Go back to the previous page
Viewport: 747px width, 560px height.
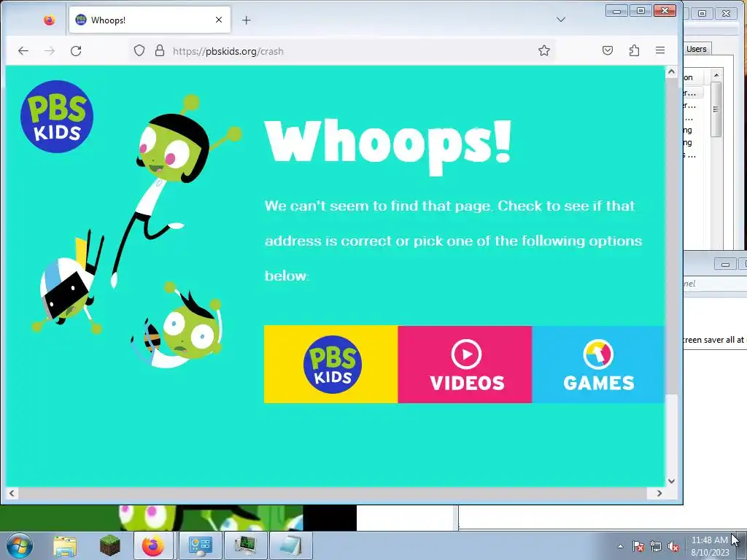coord(23,51)
